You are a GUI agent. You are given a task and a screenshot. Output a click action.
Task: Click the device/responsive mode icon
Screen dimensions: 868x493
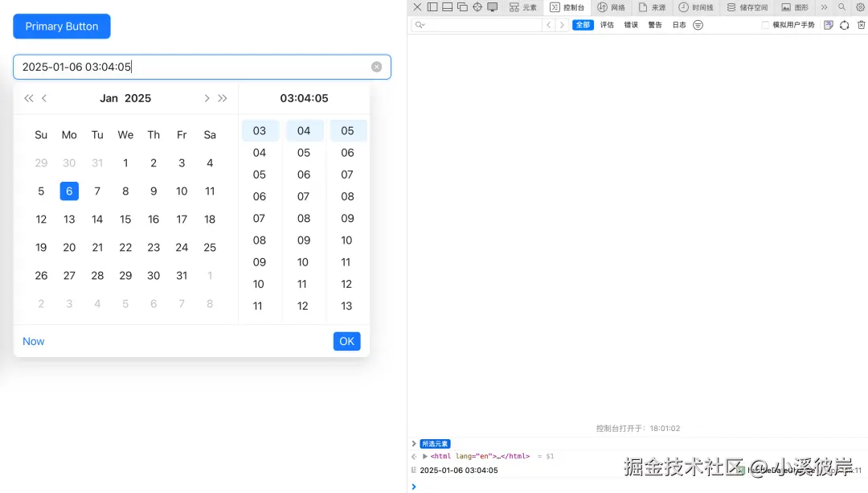[x=492, y=6]
